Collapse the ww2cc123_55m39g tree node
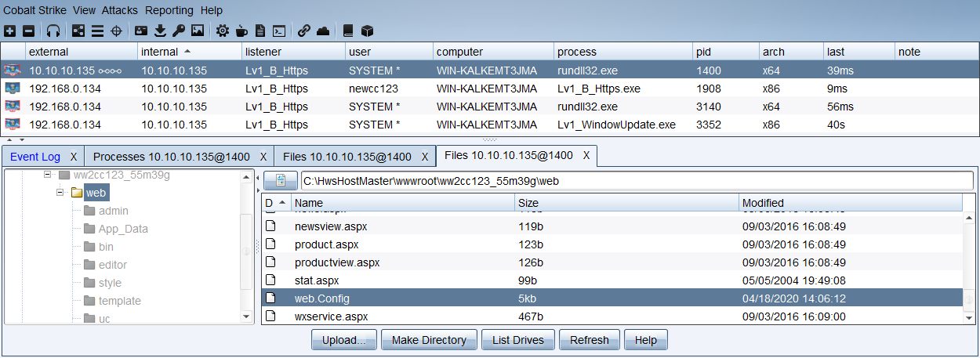The width and height of the screenshot is (980, 358). [48, 175]
